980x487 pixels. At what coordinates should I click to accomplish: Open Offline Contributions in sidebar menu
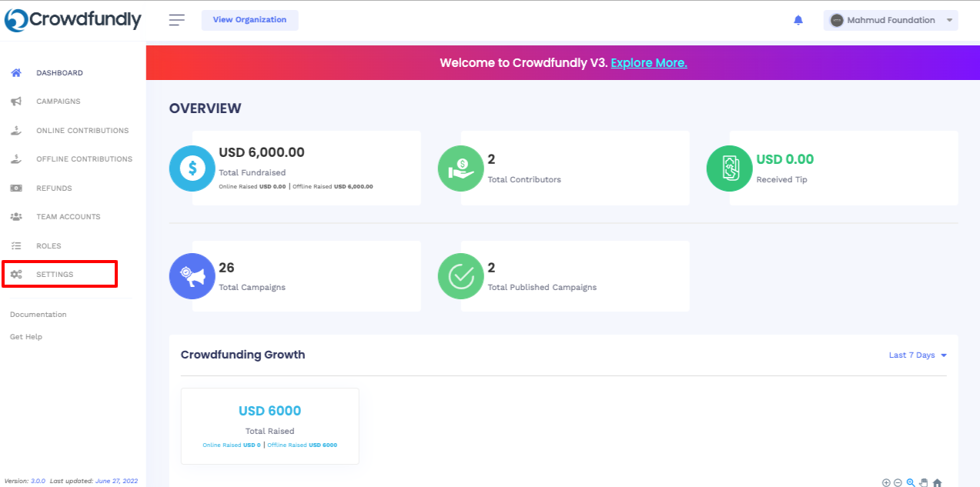point(84,159)
